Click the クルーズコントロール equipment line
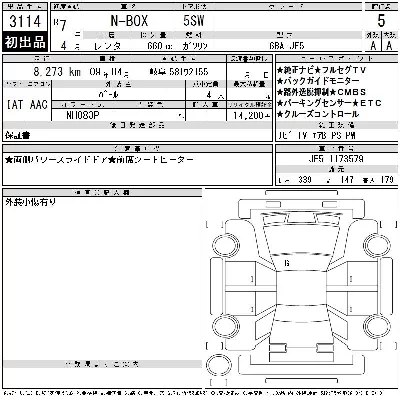This screenshot has width=400, height=400. [x=318, y=114]
